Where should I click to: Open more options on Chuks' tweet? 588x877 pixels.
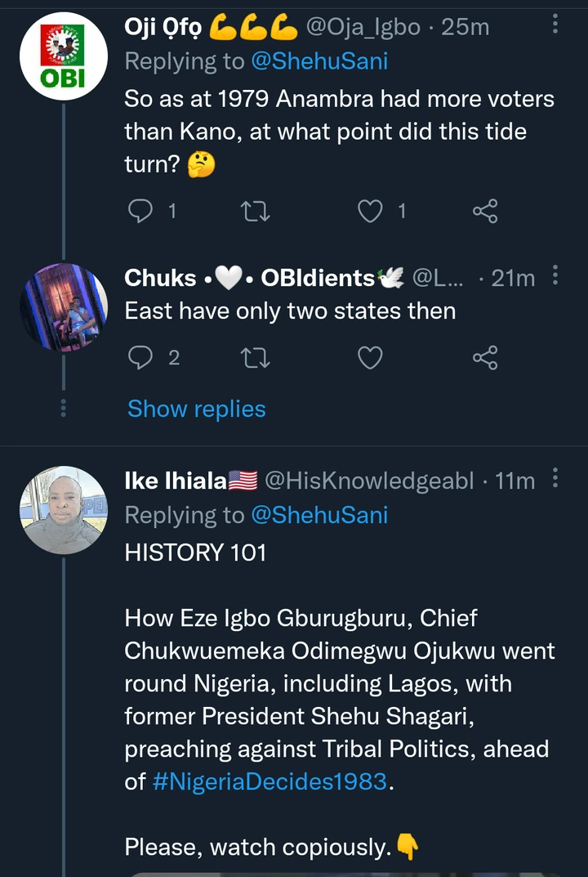[556, 276]
